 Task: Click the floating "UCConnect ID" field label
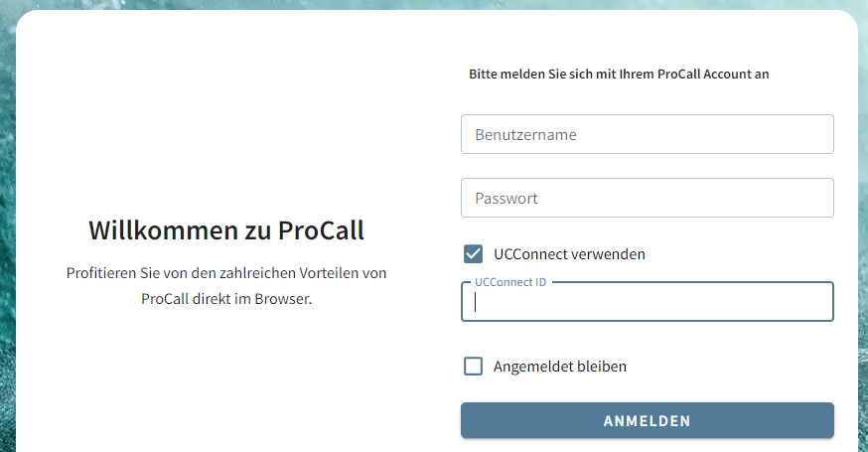(x=510, y=282)
